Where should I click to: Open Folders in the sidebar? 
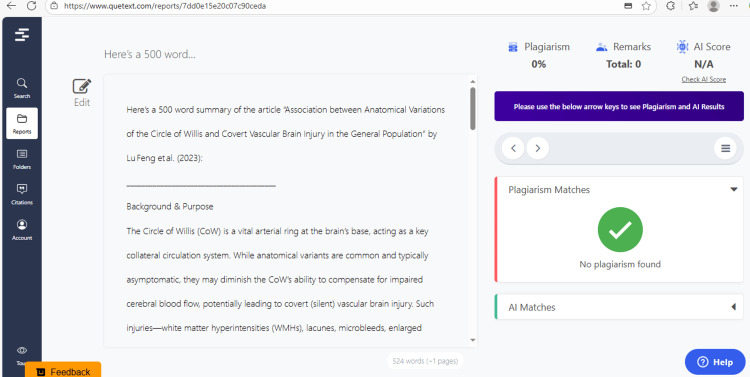tap(22, 159)
